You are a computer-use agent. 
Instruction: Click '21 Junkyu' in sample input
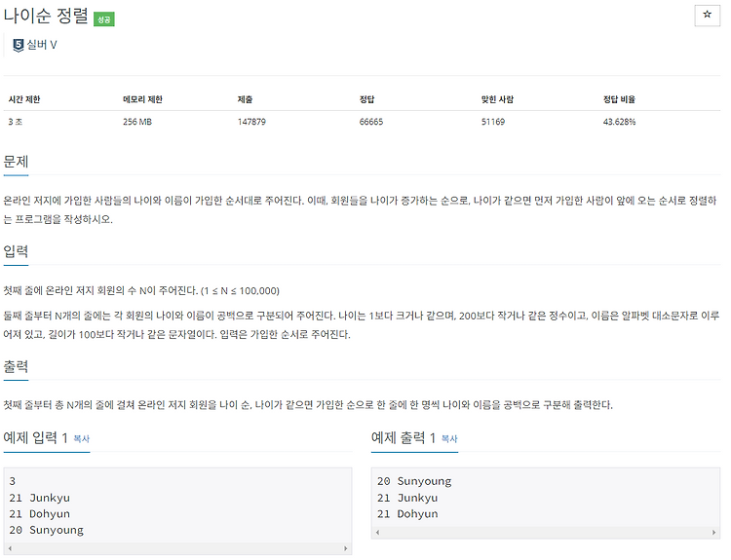click(40, 498)
